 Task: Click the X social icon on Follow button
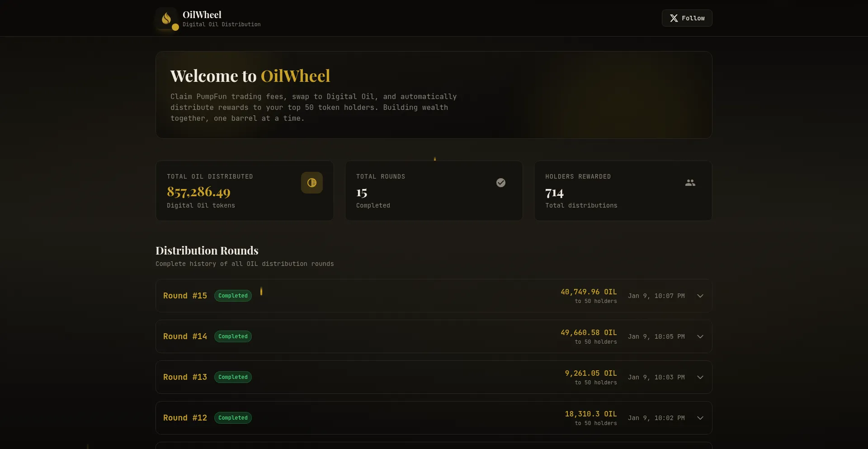point(674,18)
